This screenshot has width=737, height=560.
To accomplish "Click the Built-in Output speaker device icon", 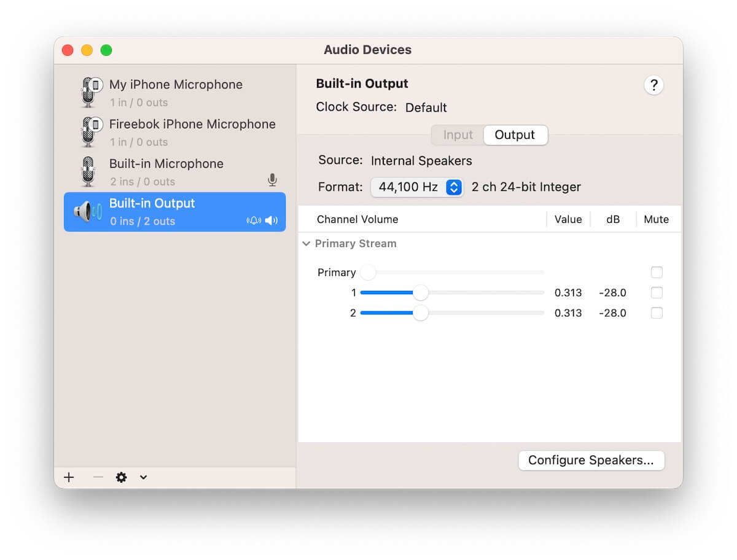I will (86, 211).
